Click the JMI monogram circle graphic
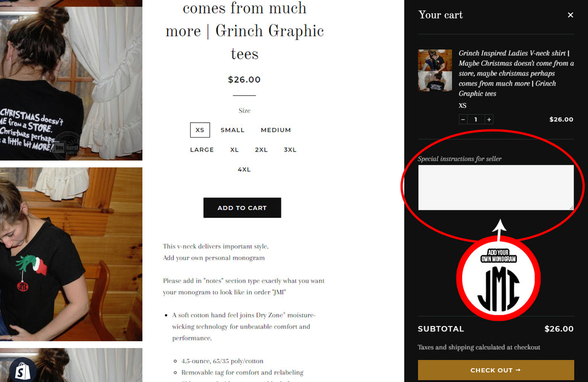The height and width of the screenshot is (382, 588). tap(498, 279)
